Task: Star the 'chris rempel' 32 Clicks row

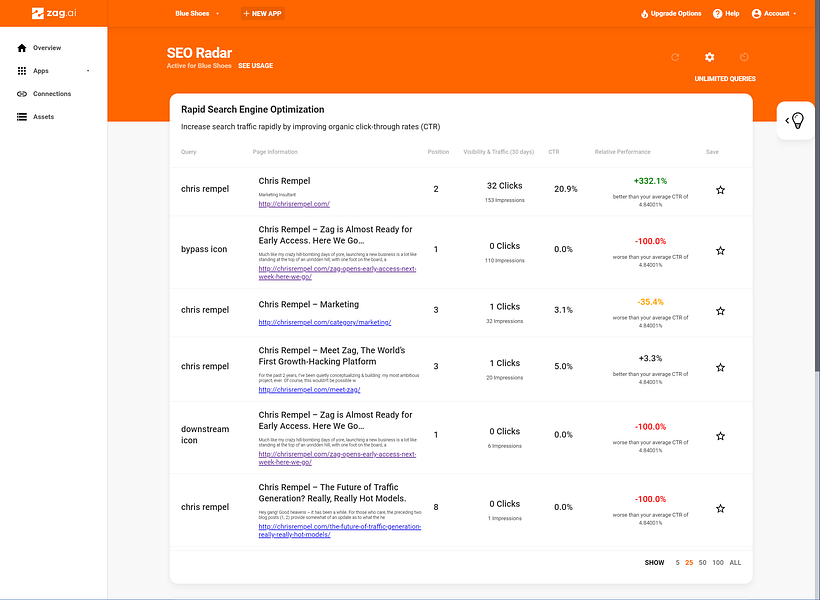Action: click(x=720, y=189)
